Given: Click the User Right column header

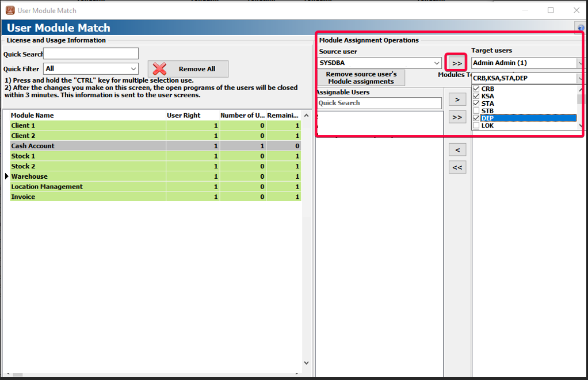Looking at the screenshot, I should coord(191,116).
